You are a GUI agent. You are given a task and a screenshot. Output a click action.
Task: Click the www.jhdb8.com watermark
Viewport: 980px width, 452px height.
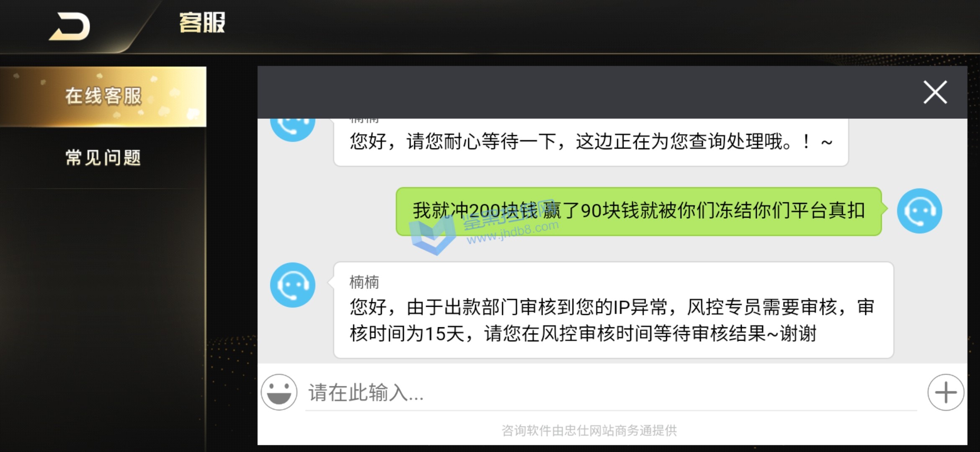(513, 232)
